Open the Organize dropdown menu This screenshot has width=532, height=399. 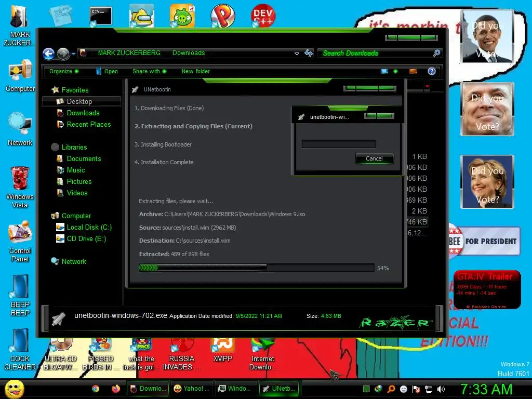click(x=64, y=71)
